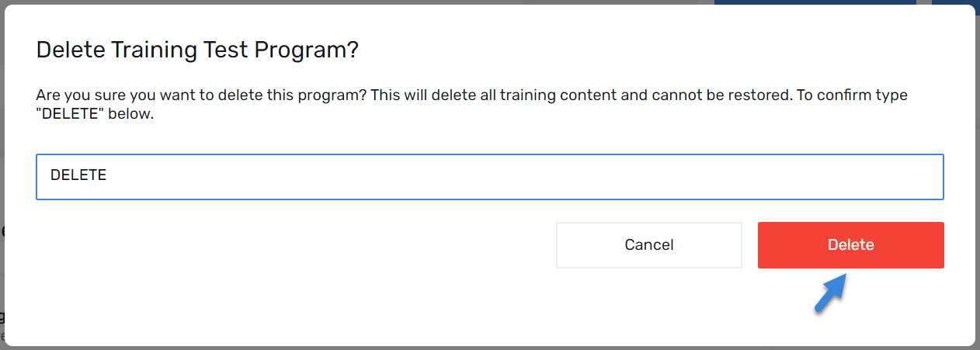Click the Cancel button
This screenshot has height=350, width=980.
point(649,245)
